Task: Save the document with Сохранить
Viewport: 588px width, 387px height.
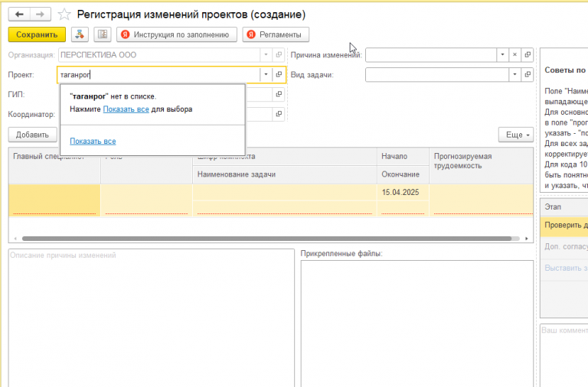Action: 37,34
